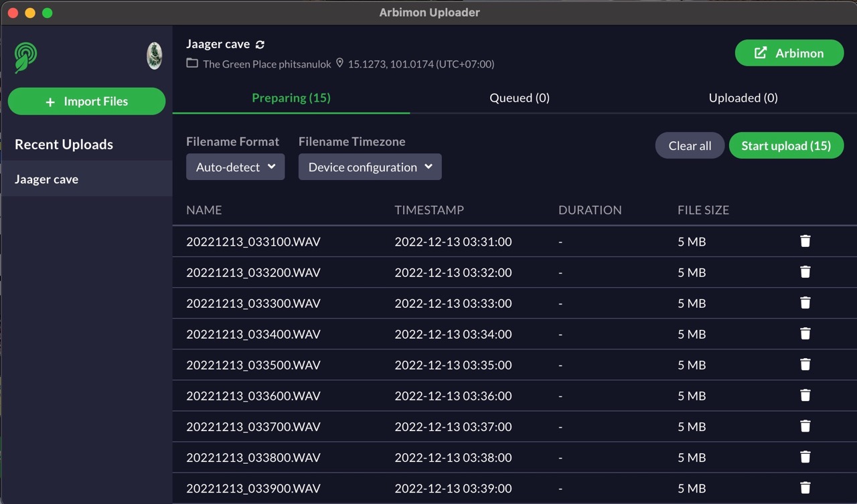Open the user profile avatar
This screenshot has width=857, height=504.
tap(155, 56)
